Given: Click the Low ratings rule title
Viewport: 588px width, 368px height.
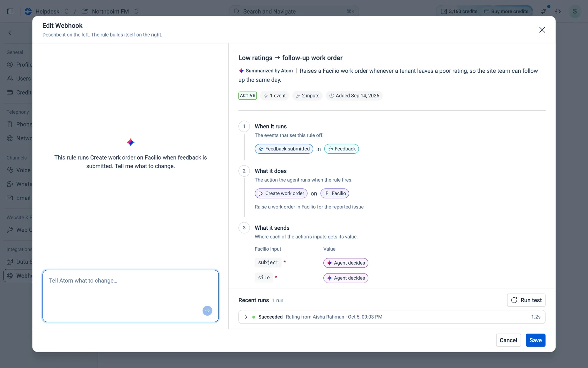Looking at the screenshot, I should pos(290,58).
